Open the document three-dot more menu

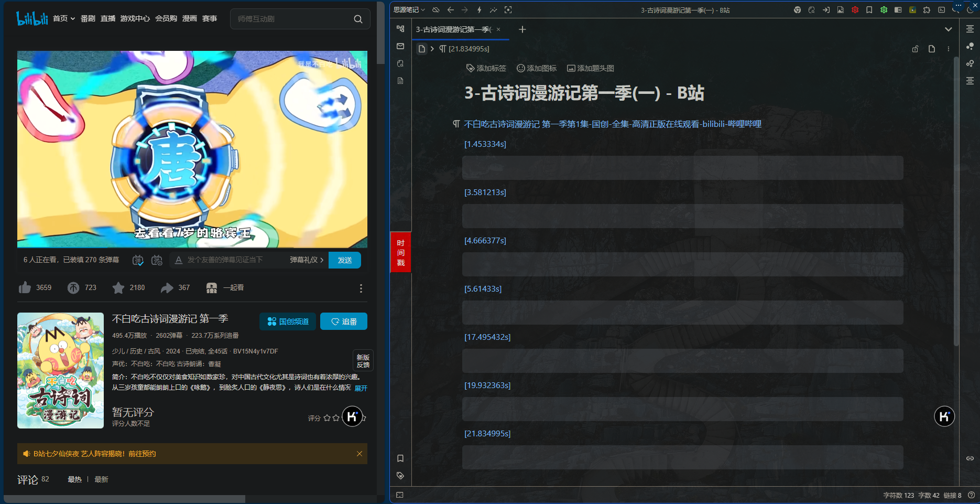[948, 49]
